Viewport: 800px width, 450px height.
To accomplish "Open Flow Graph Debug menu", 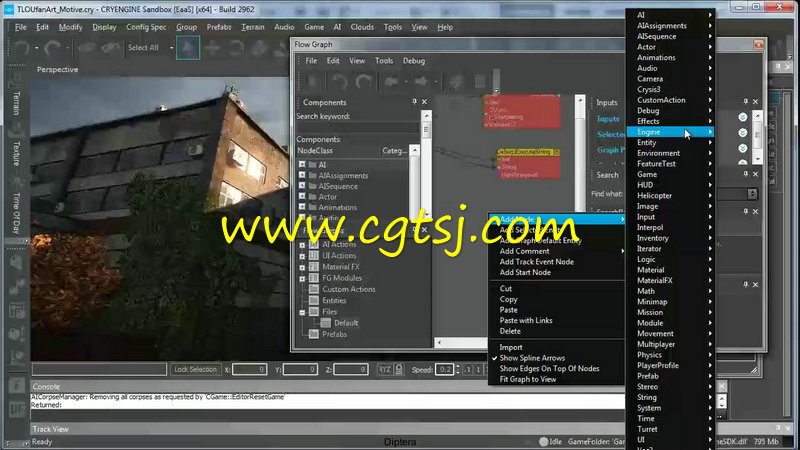I will point(414,61).
